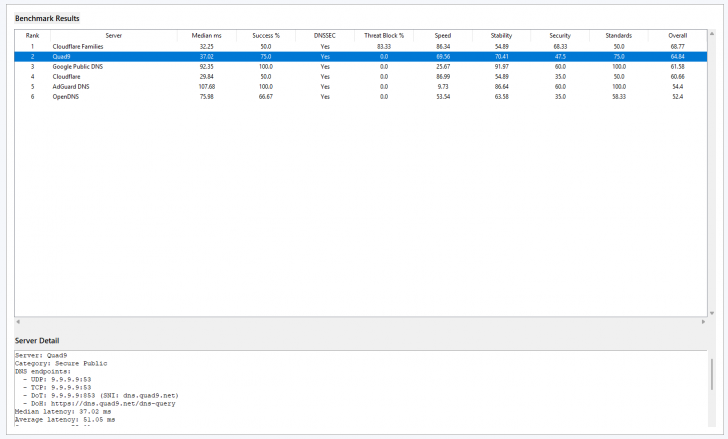
Task: Click median value 32.25 for Cloudflare Families
Action: pos(207,47)
